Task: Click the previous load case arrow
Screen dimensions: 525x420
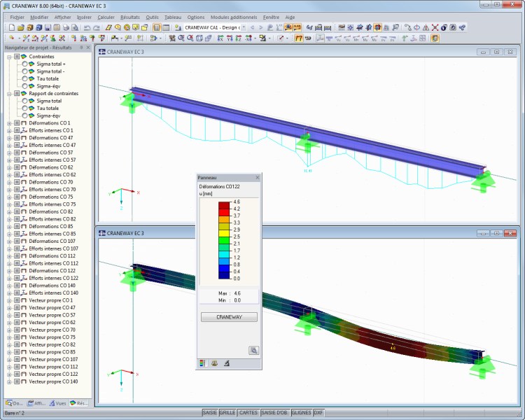Action: click(253, 27)
